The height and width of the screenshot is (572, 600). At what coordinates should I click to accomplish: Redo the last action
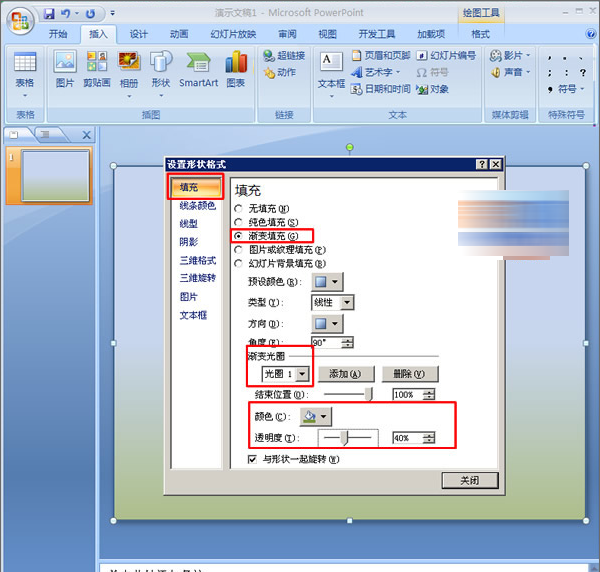click(x=90, y=14)
